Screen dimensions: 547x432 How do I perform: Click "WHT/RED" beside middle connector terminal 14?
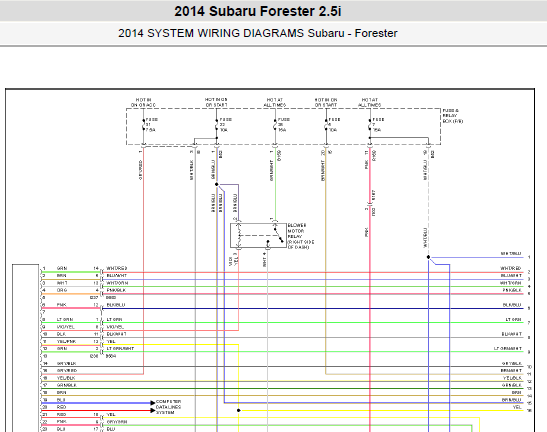pyautogui.click(x=117, y=268)
